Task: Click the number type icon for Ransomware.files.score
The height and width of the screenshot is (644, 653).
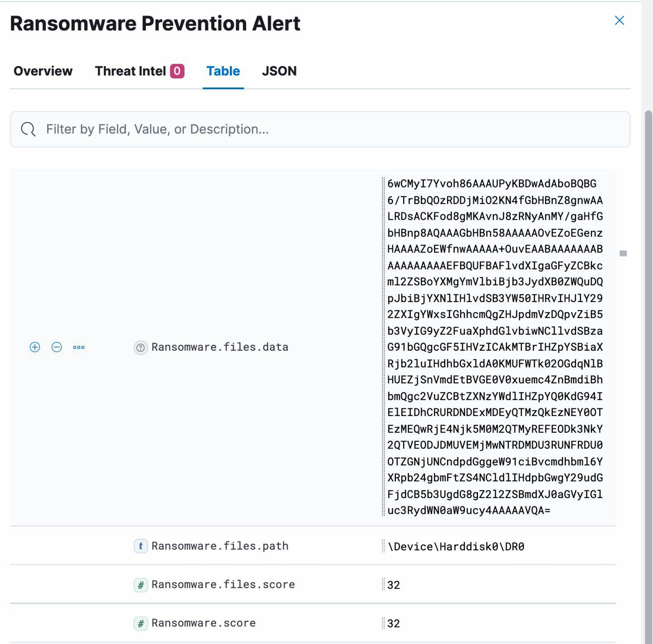Action: (141, 585)
